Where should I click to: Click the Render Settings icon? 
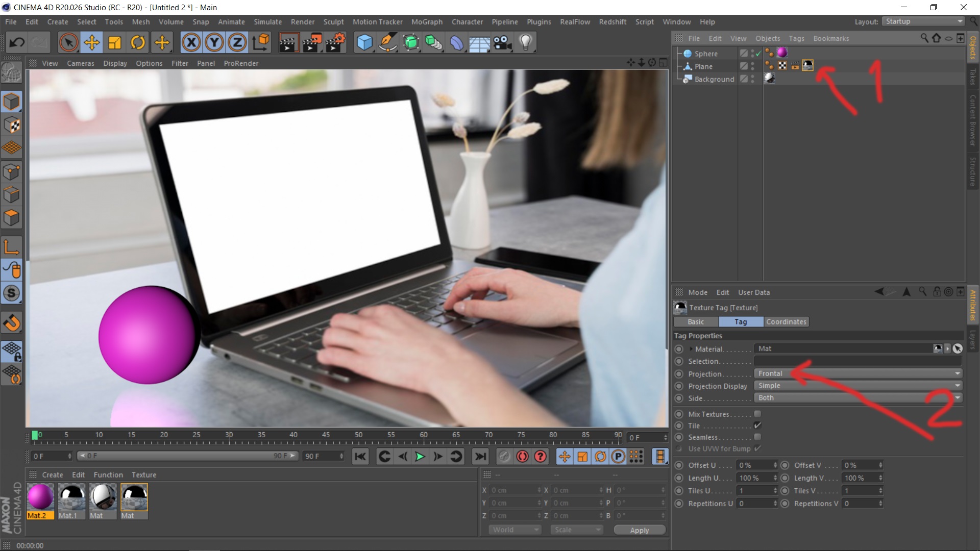[334, 42]
